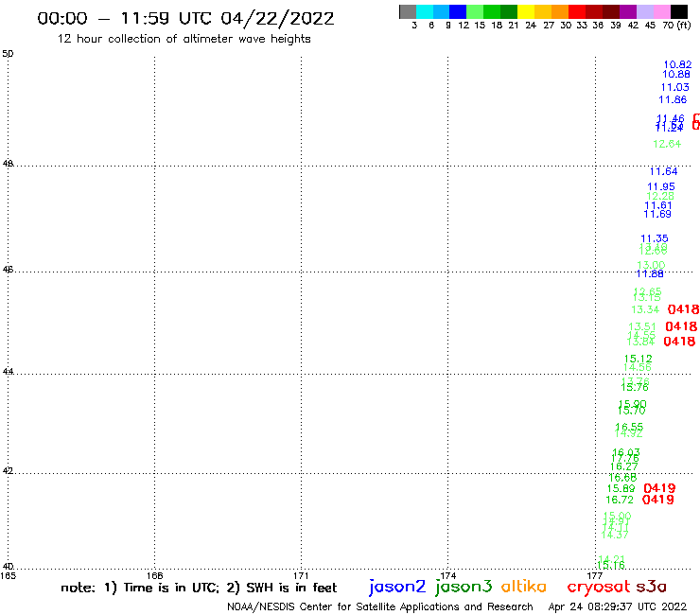Screen dimensions: 700x615
Task: Pick the light green swatch above 15
Action: [x=475, y=11]
